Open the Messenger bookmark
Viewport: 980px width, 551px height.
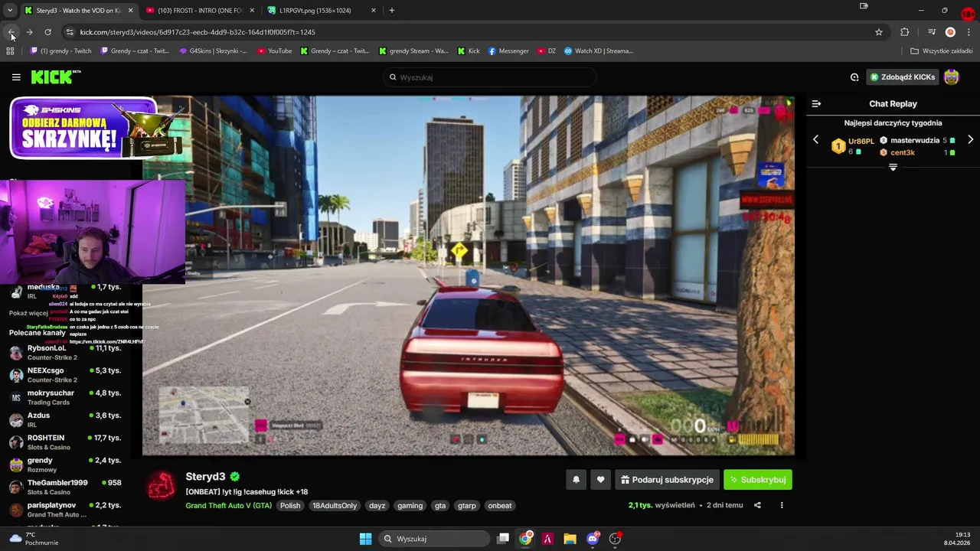tap(508, 51)
